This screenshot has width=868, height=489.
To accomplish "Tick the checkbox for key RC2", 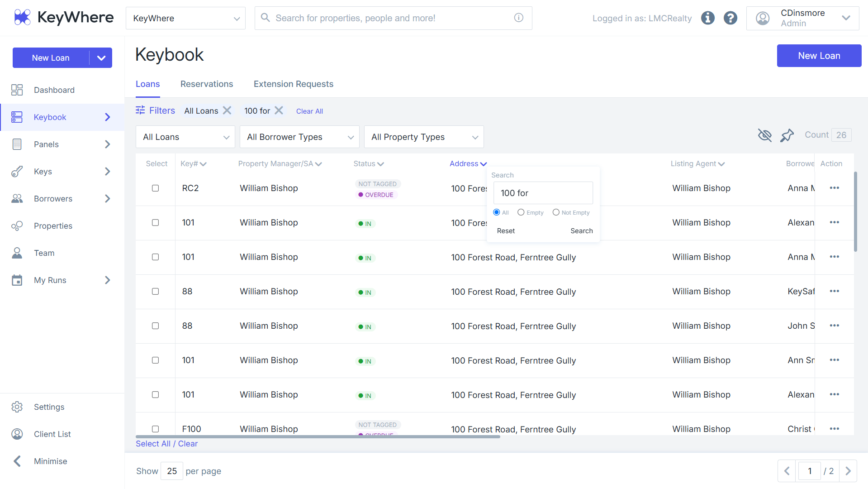I will tap(155, 188).
